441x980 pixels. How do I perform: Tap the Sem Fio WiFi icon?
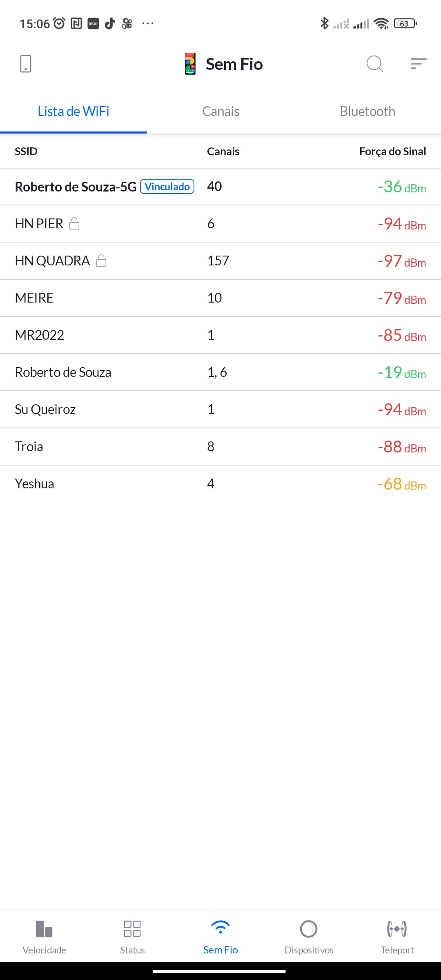click(x=220, y=928)
